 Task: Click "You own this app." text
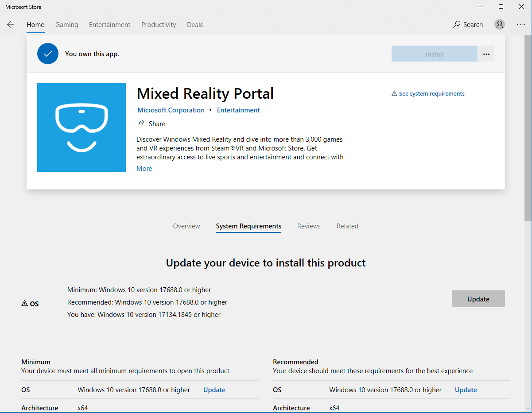coord(92,54)
